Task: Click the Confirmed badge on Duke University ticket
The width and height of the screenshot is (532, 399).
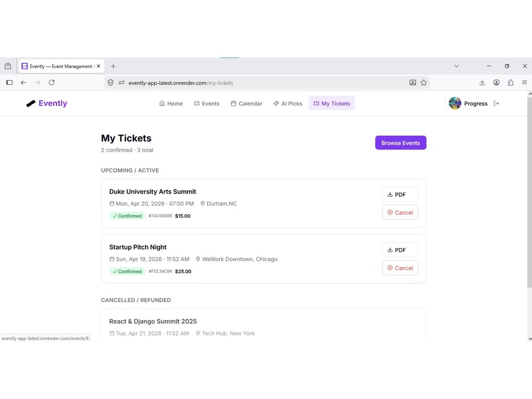Action: coord(127,216)
